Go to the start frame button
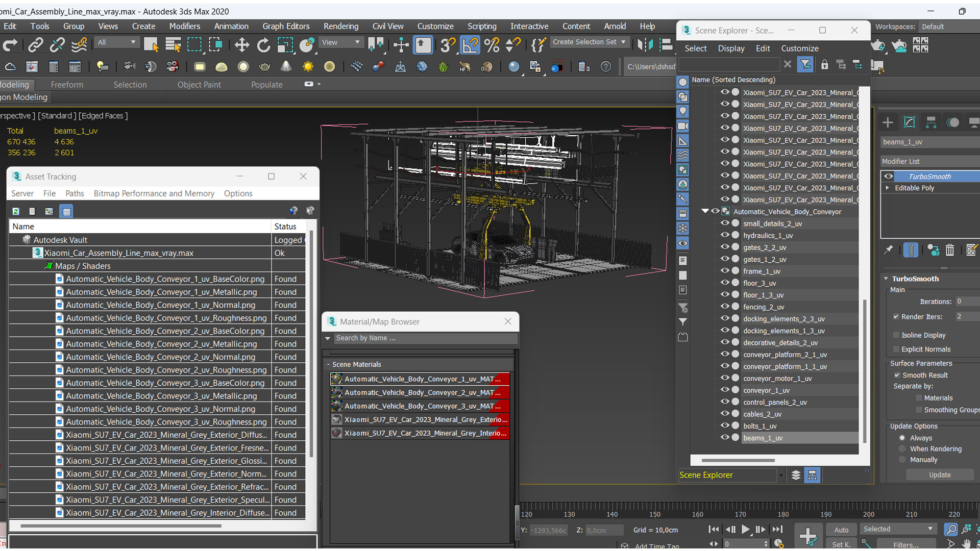 [x=714, y=530]
